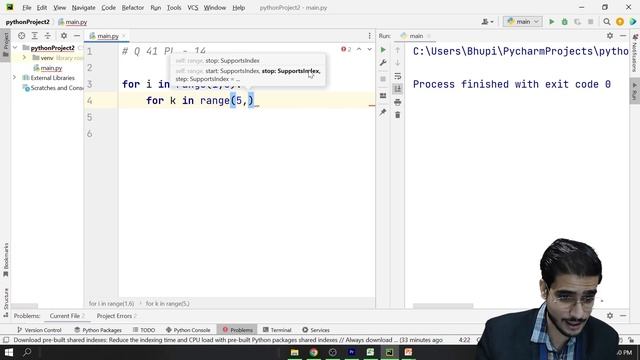The image size is (640, 360).
Task: Open the Code menu
Action: pyautogui.click(x=108, y=7)
